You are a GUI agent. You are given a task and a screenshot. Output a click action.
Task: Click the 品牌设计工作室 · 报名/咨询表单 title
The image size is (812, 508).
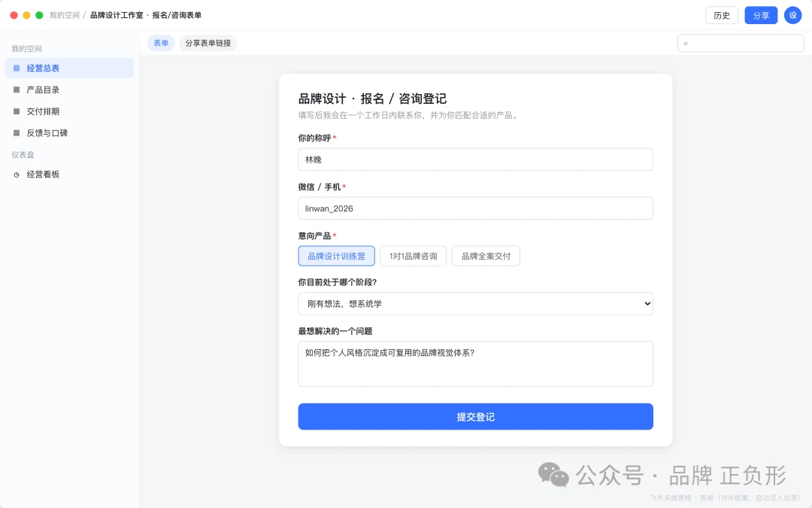point(146,16)
